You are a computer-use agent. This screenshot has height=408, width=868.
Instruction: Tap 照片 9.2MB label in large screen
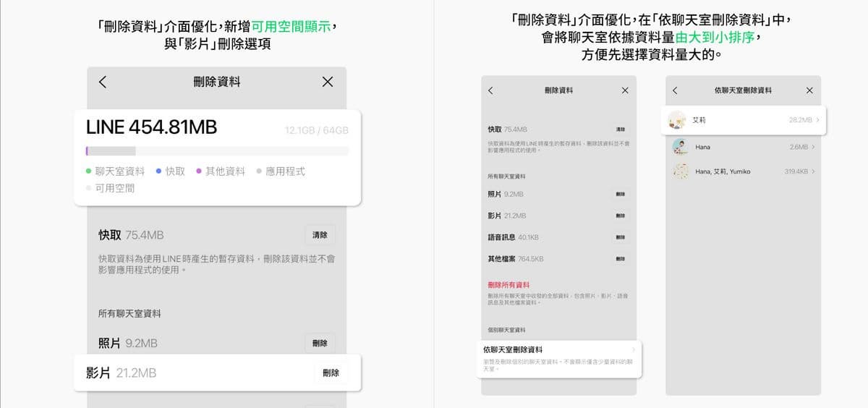point(127,343)
